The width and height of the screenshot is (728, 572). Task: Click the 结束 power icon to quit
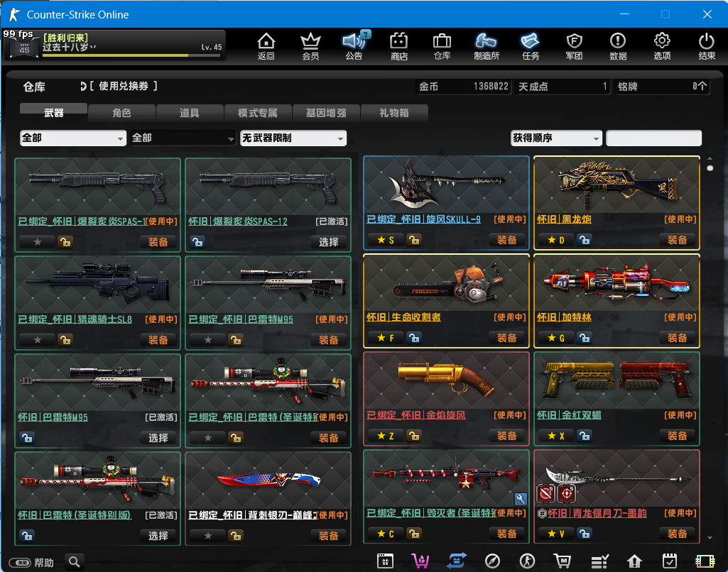(707, 46)
